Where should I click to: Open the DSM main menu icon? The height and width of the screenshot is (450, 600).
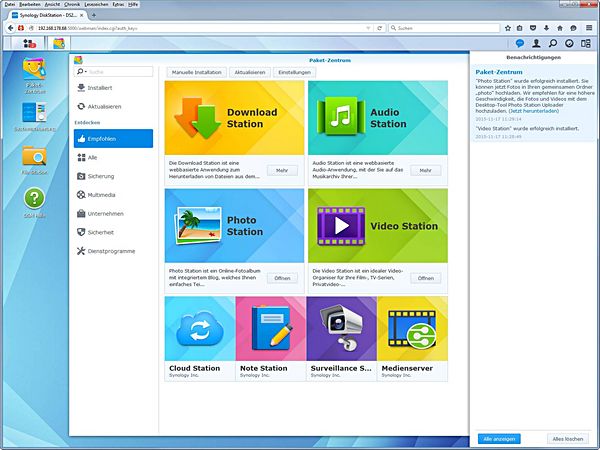[x=29, y=44]
